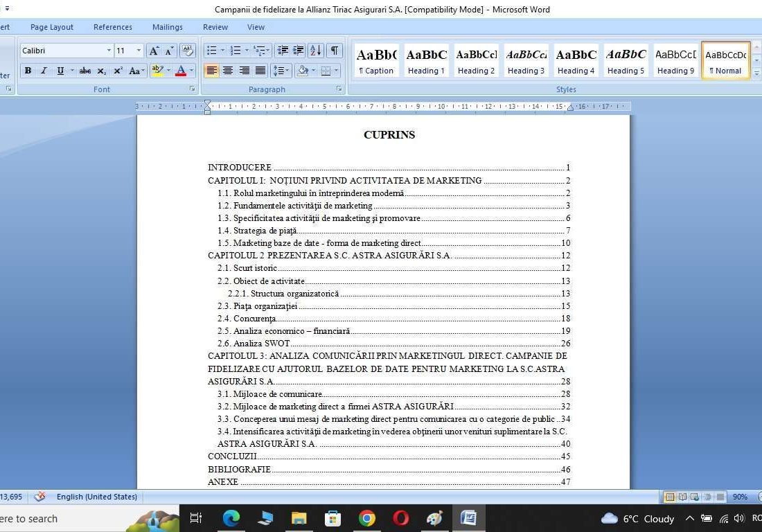The height and width of the screenshot is (532, 762).
Task: Toggle show/hide paragraph marks
Action: (x=335, y=51)
